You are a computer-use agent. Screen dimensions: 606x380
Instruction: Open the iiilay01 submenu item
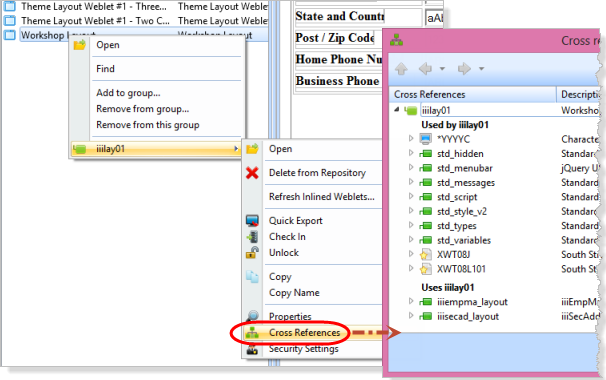156,149
